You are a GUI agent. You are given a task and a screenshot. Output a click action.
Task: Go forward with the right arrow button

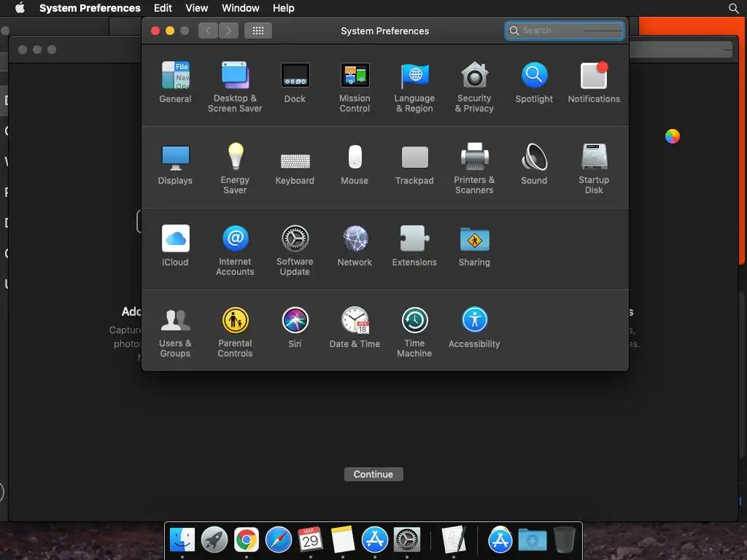pyautogui.click(x=228, y=31)
